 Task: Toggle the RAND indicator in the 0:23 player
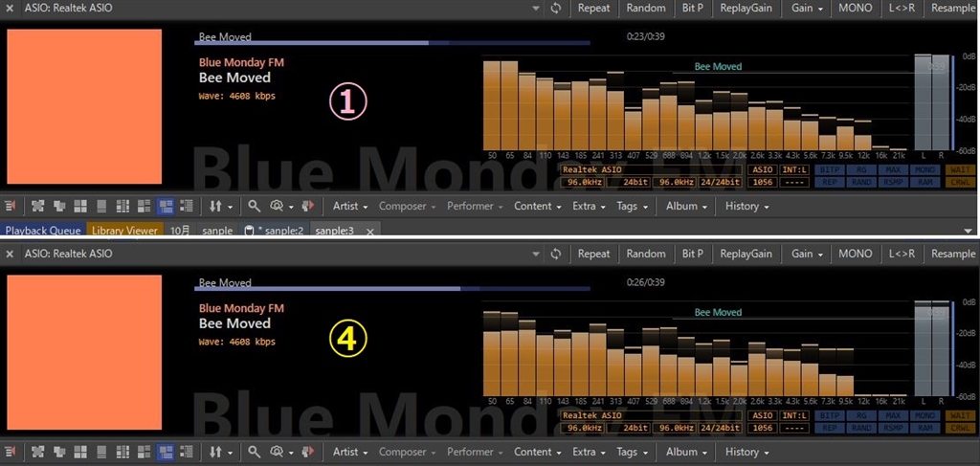[x=861, y=183]
